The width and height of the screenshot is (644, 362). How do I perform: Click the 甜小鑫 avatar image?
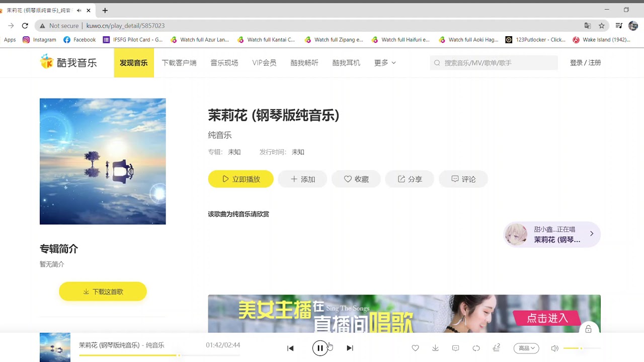tap(516, 234)
